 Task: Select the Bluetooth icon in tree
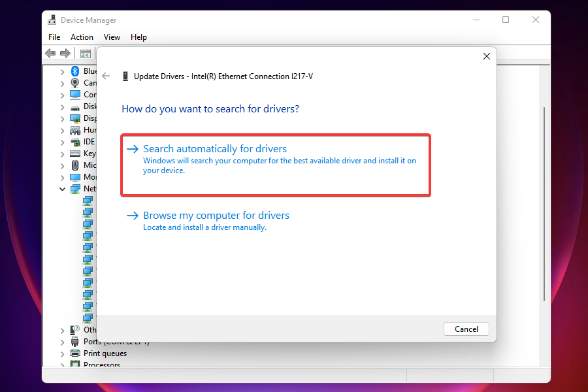(75, 71)
